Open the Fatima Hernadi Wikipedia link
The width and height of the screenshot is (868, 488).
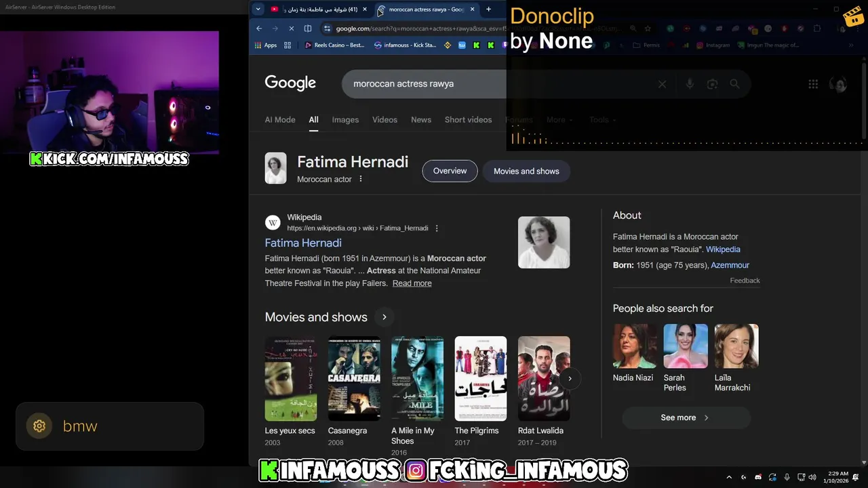(303, 243)
